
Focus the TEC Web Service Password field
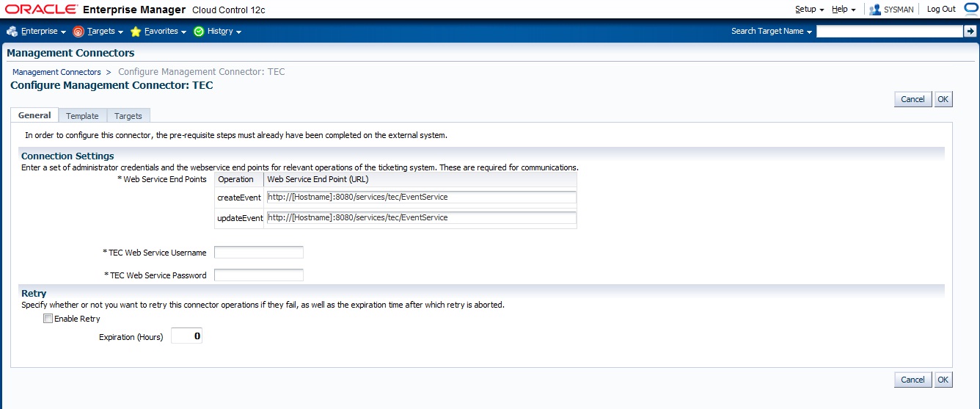pyautogui.click(x=258, y=275)
